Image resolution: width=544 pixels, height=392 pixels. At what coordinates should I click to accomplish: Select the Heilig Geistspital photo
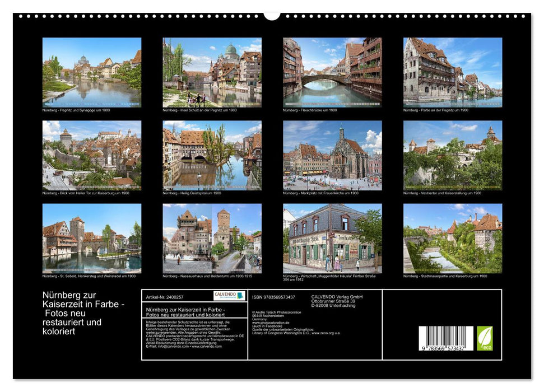(212, 155)
